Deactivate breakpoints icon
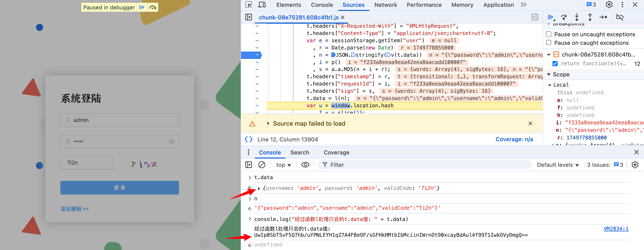The height and width of the screenshot is (250, 644). pos(620,17)
